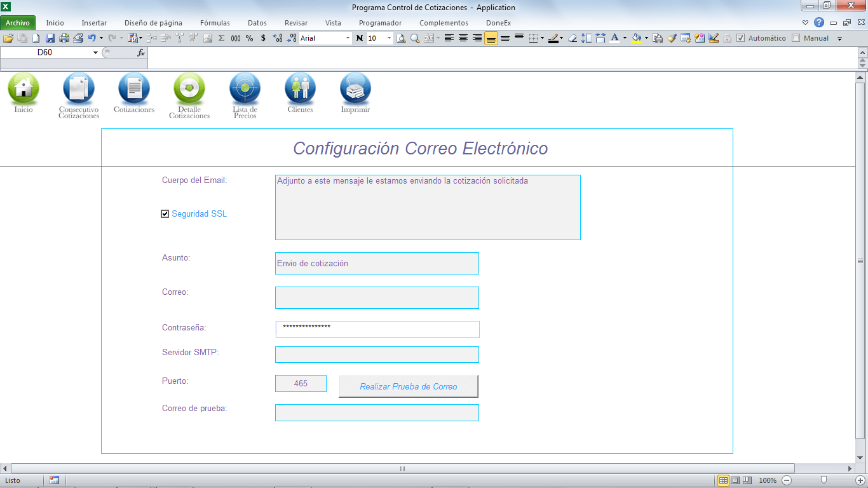Click the insert function fx button
This screenshot has height=488, width=868.
coord(141,53)
